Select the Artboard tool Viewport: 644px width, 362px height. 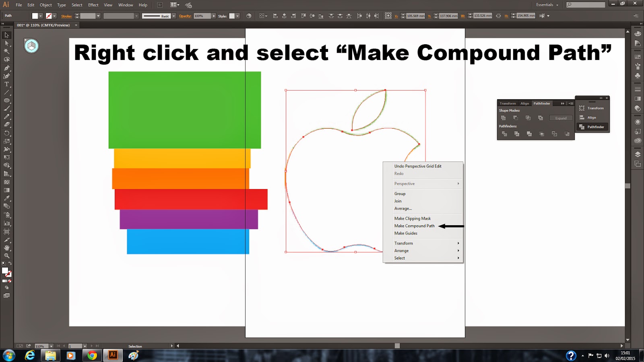[x=7, y=231]
